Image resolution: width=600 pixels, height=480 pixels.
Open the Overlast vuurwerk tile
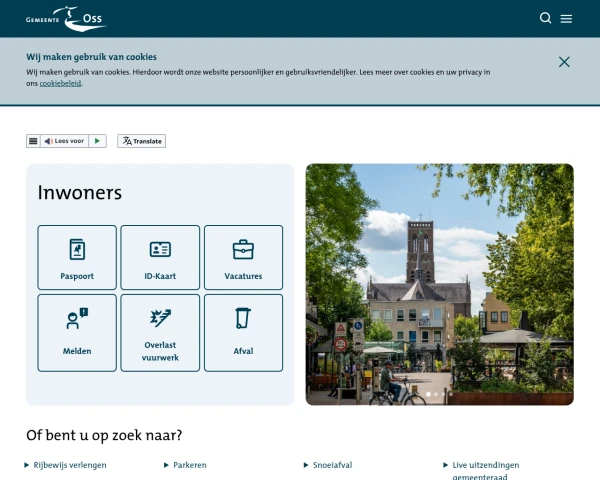[x=160, y=333]
